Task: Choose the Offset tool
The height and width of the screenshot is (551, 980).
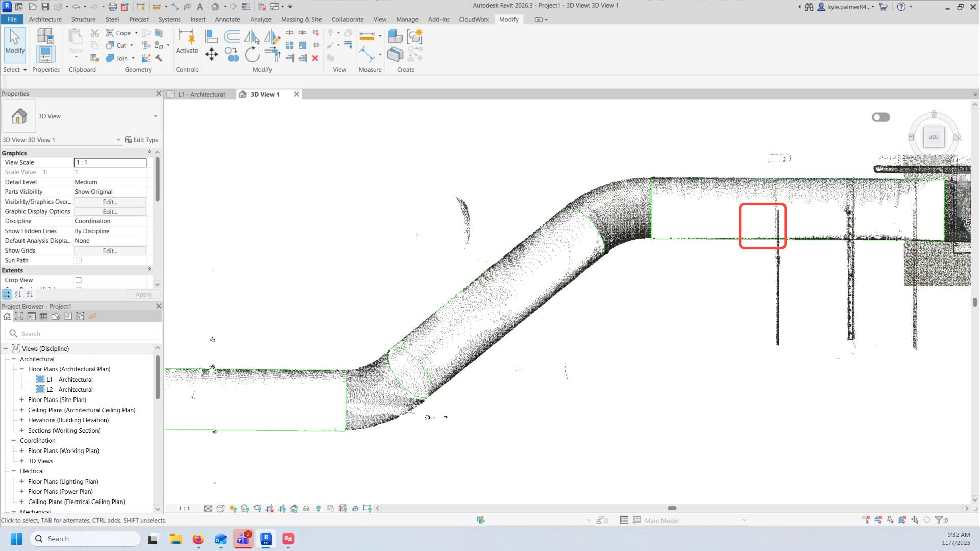Action: [232, 36]
